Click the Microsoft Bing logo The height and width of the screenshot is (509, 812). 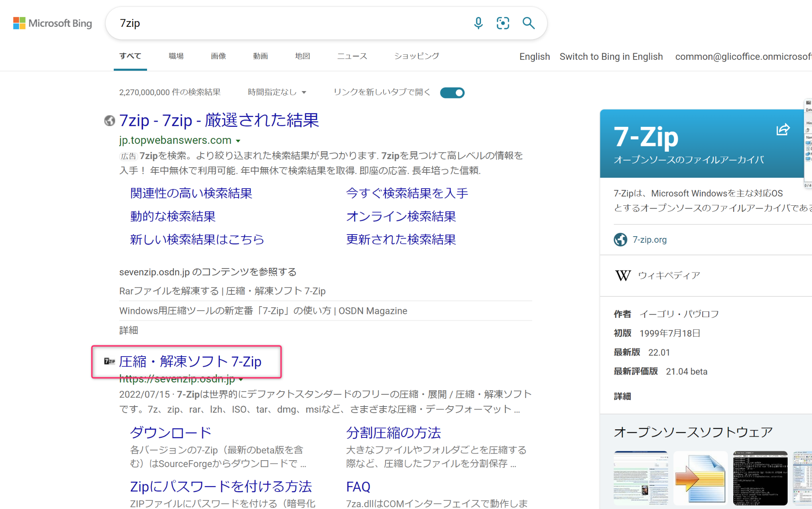[x=53, y=23]
